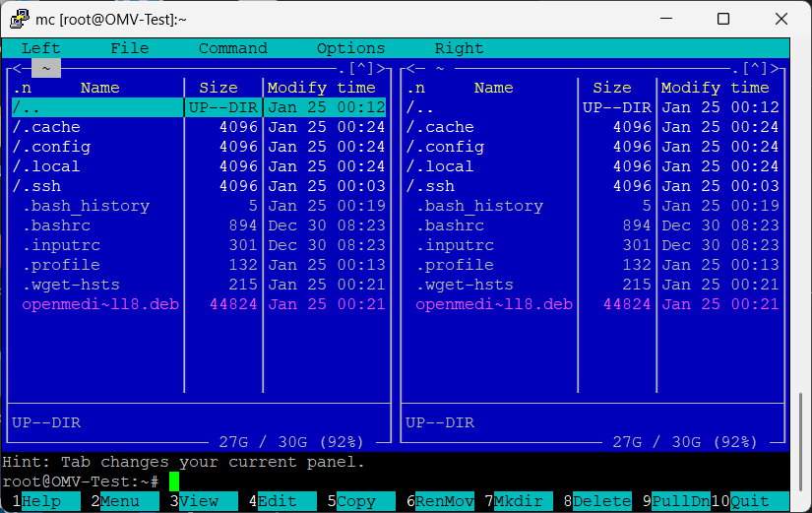Screen dimensions: 812x513
Task: Select .bashrc file in left panel
Action: point(199,225)
